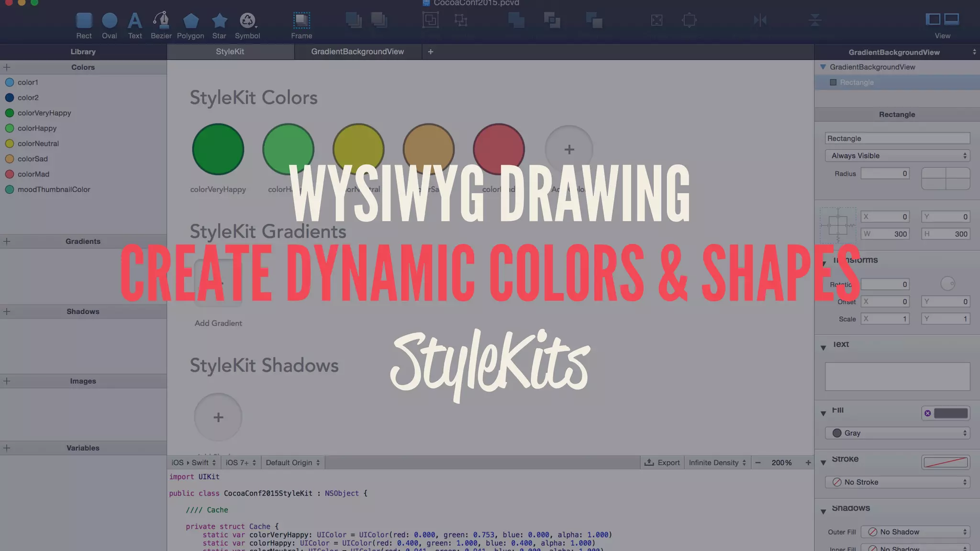Click the flip horizontal toolbar icon
Image resolution: width=980 pixels, height=551 pixels.
click(760, 20)
